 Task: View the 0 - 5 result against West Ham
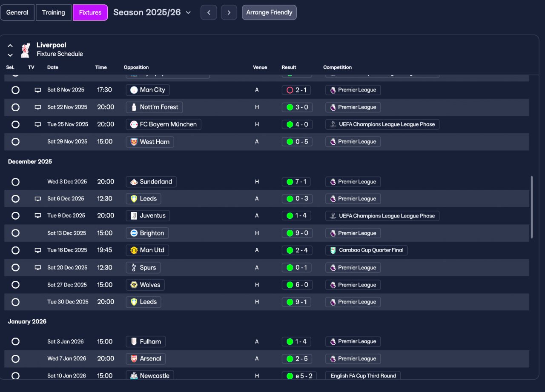click(297, 142)
